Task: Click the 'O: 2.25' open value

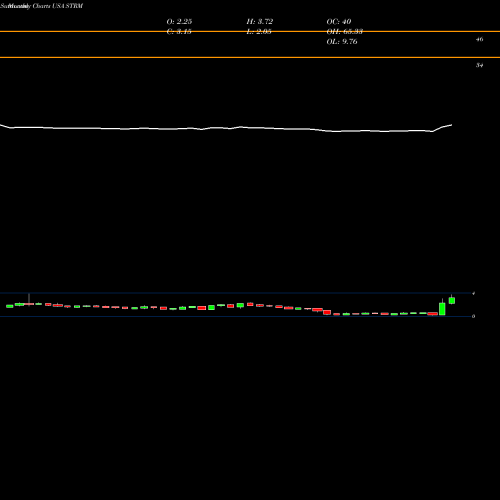Action: point(179,21)
